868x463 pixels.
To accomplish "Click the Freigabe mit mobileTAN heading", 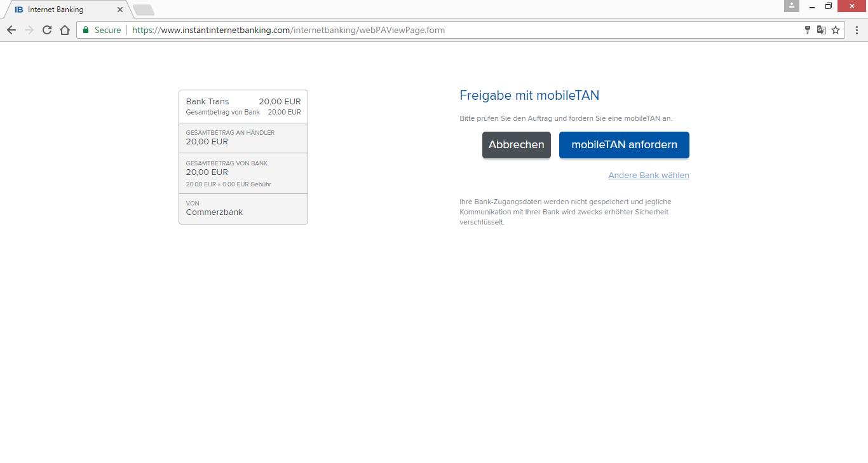I will [x=529, y=95].
